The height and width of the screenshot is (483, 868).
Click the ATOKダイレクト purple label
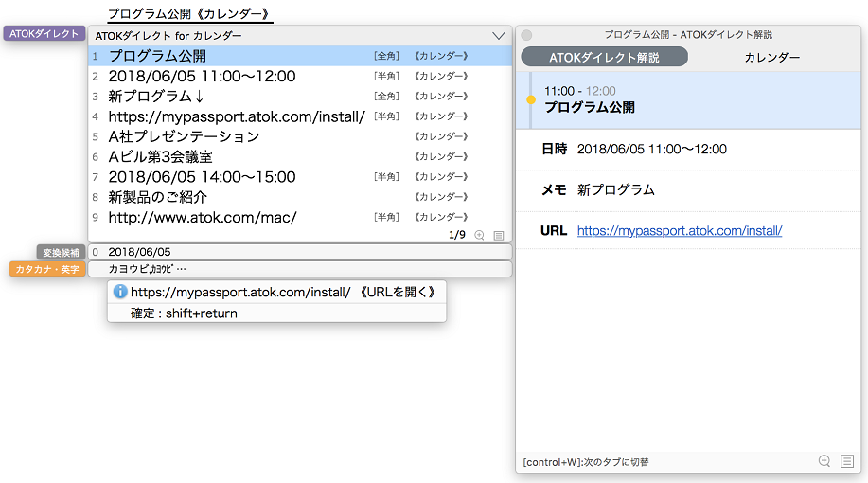point(44,33)
